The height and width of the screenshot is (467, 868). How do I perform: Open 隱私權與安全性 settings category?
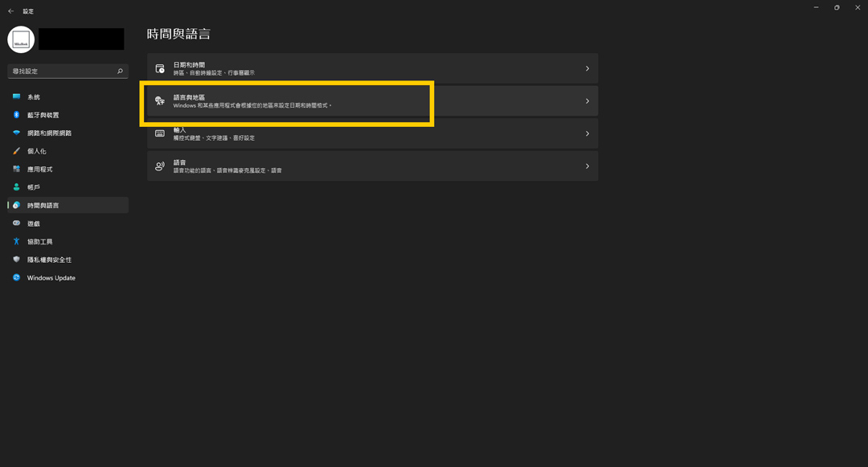tap(49, 260)
